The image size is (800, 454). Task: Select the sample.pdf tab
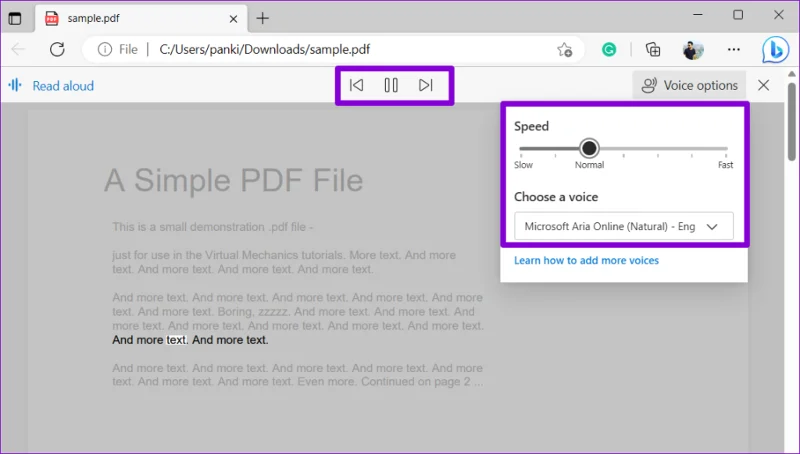[141, 18]
